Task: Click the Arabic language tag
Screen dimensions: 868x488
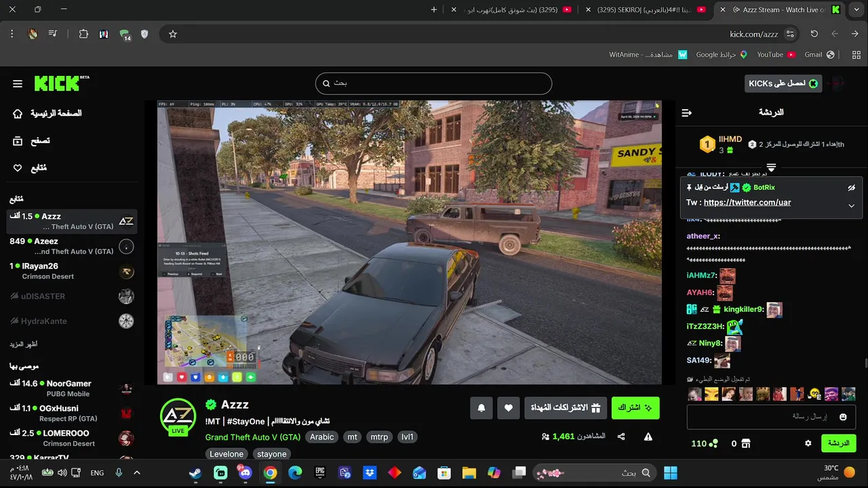Action: 322,437
